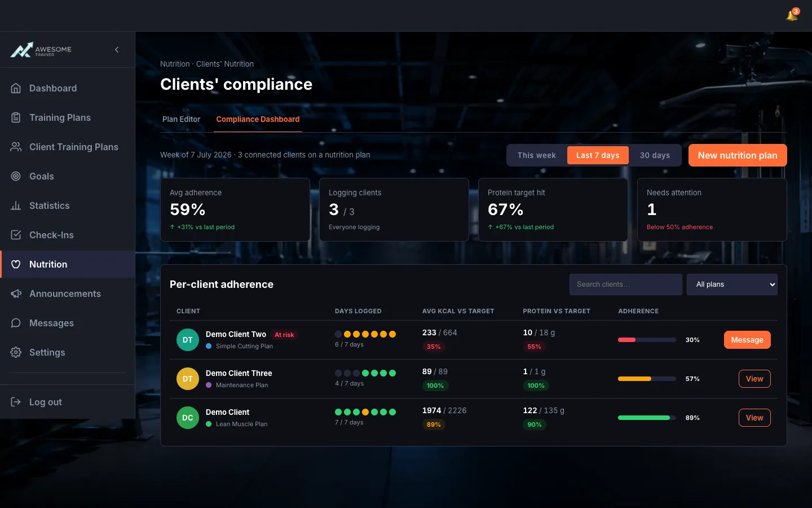Click the Needs attention card
The height and width of the screenshot is (508, 812).
[x=712, y=210]
